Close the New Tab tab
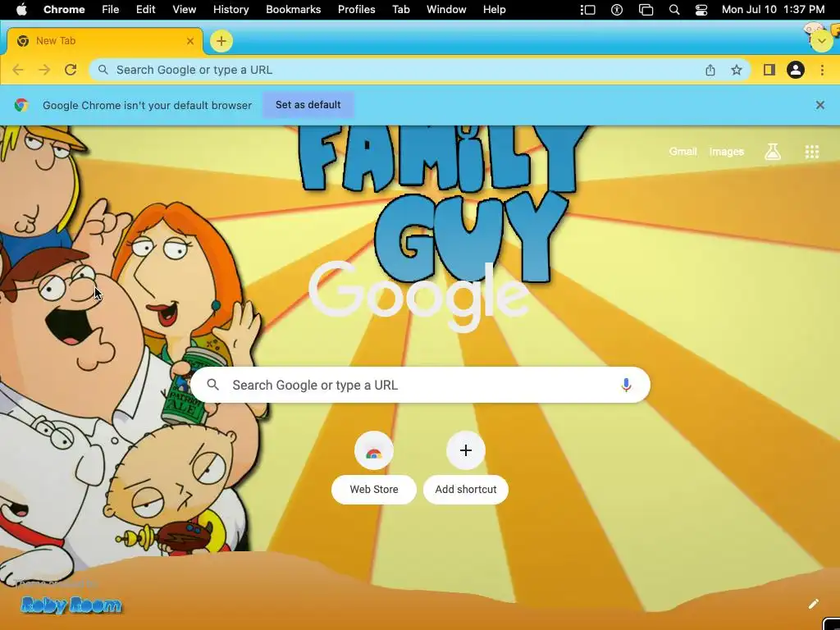The width and height of the screenshot is (840, 630). pos(190,41)
